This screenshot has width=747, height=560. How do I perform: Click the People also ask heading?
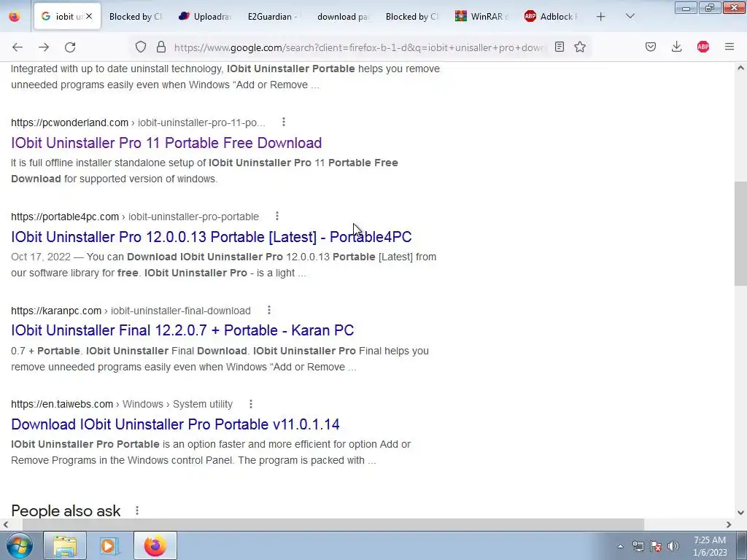[x=66, y=511]
